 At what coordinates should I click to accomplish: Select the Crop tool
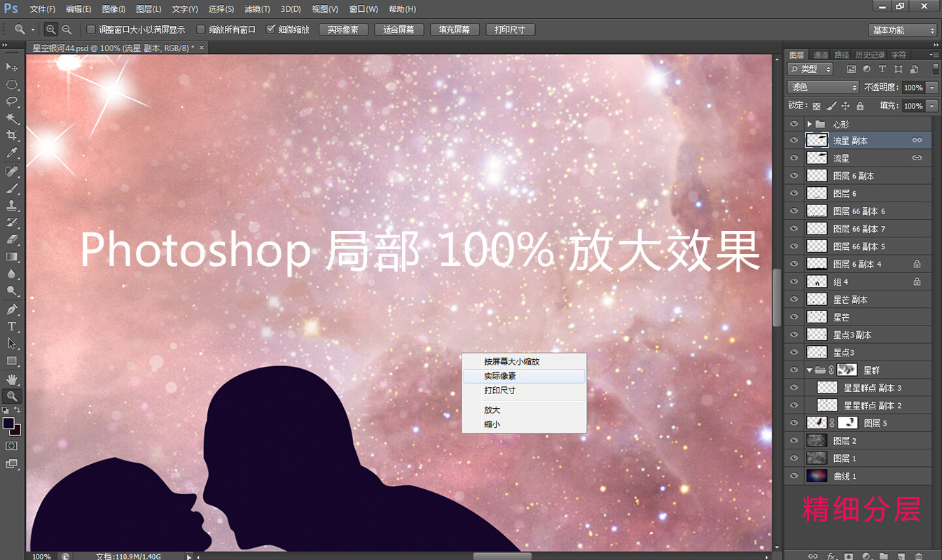click(x=12, y=136)
